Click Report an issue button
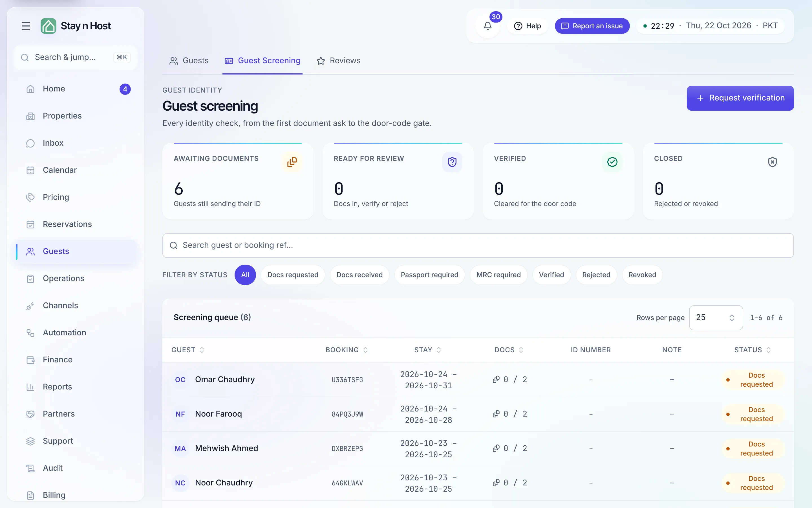Screen dimensions: 812x508 [x=592, y=26]
